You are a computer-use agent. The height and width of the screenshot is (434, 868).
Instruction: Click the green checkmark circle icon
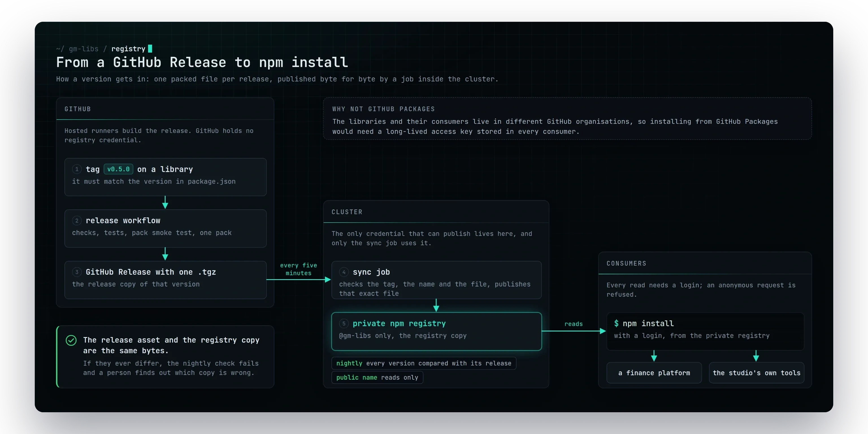tap(71, 340)
